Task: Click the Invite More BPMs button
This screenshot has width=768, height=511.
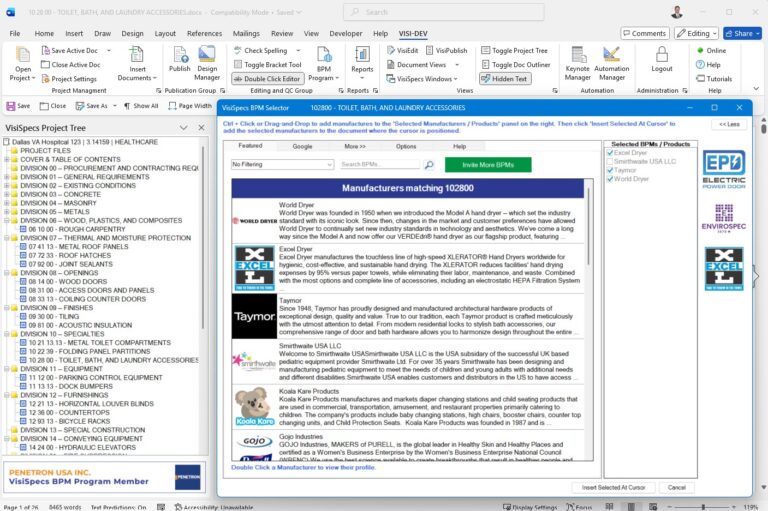Action: pyautogui.click(x=482, y=164)
